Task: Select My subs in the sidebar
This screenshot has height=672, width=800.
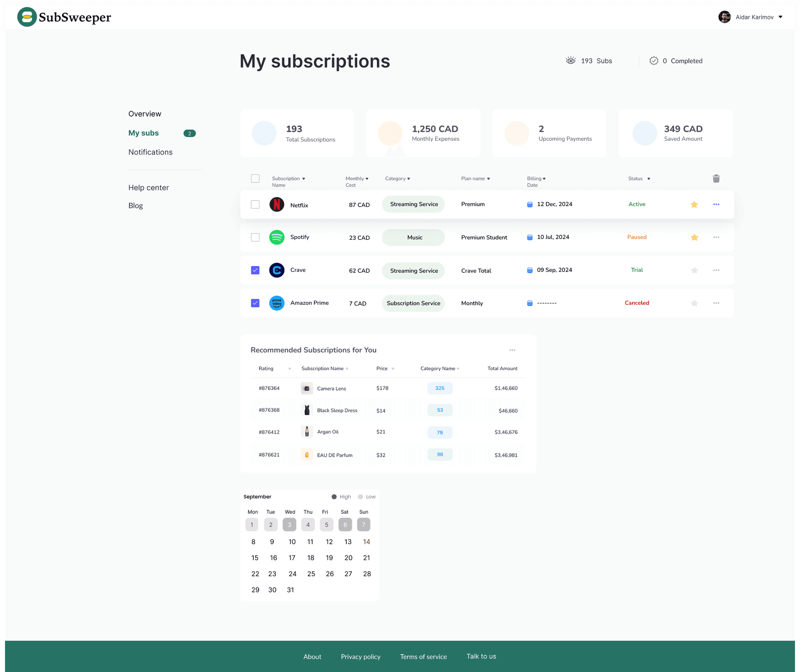Action: (x=143, y=133)
